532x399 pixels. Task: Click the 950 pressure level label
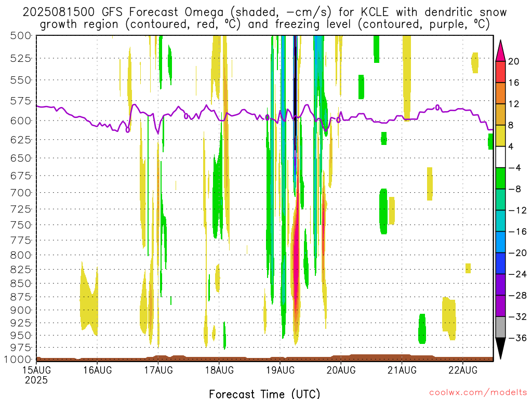[21, 336]
